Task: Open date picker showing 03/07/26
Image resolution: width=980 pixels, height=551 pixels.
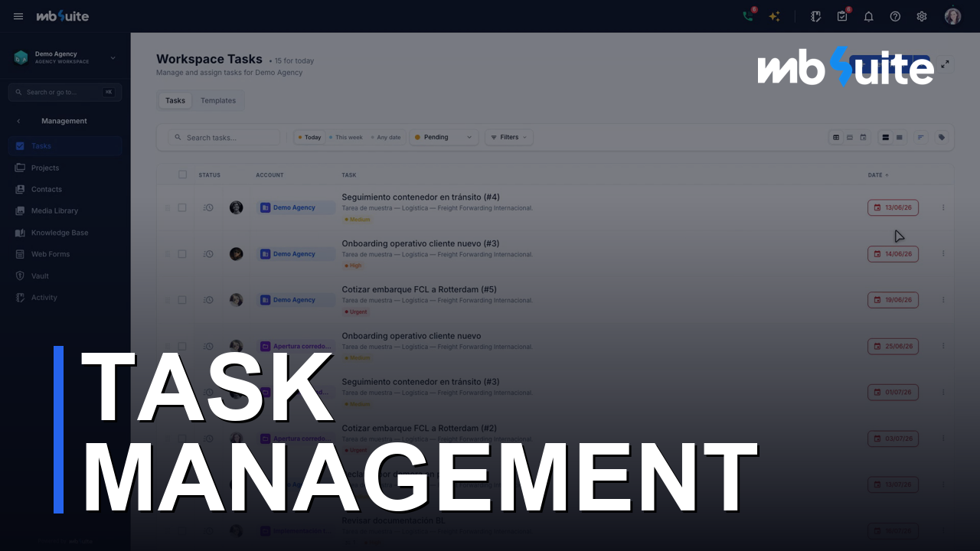Action: (893, 439)
